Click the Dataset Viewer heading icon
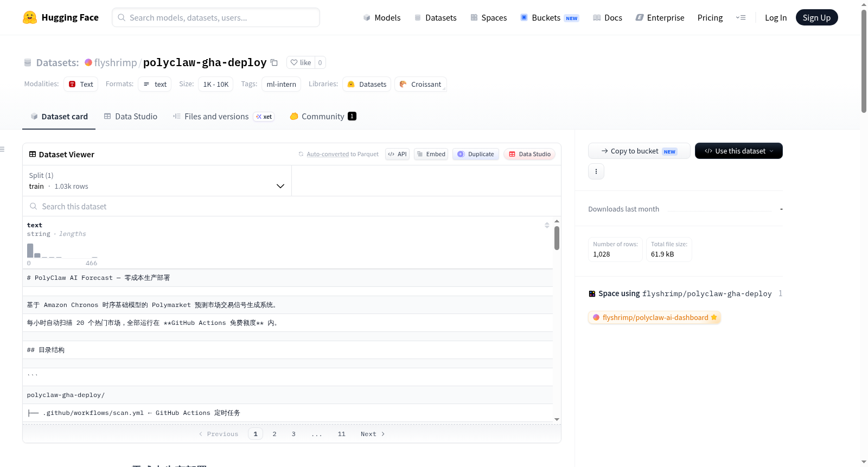Screen dimensions: 868x467 [33, 154]
